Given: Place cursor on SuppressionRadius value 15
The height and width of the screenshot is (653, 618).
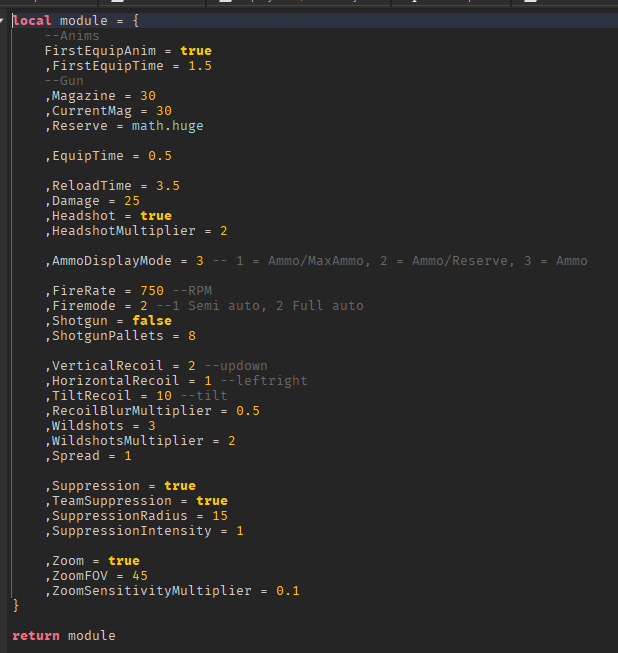Looking at the screenshot, I should point(220,516).
